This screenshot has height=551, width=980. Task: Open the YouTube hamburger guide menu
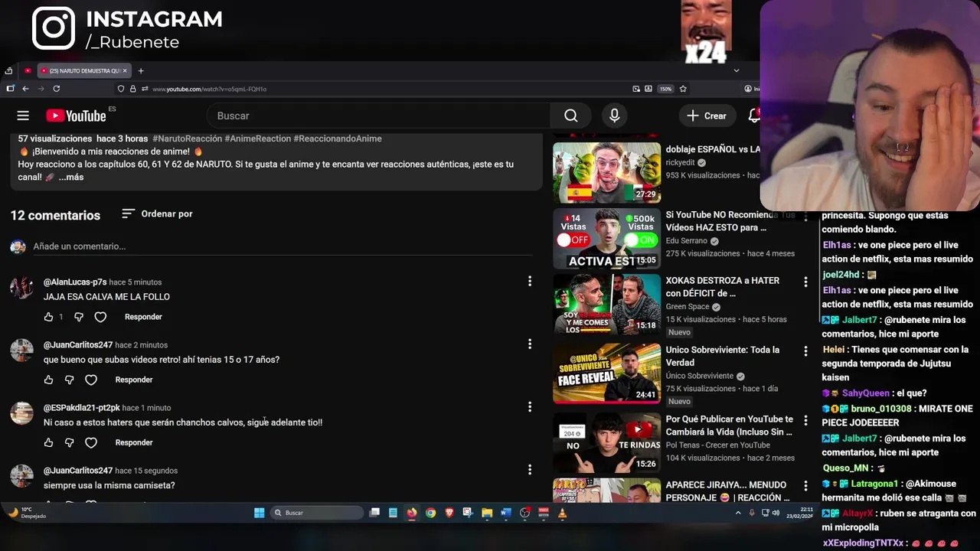(x=23, y=116)
